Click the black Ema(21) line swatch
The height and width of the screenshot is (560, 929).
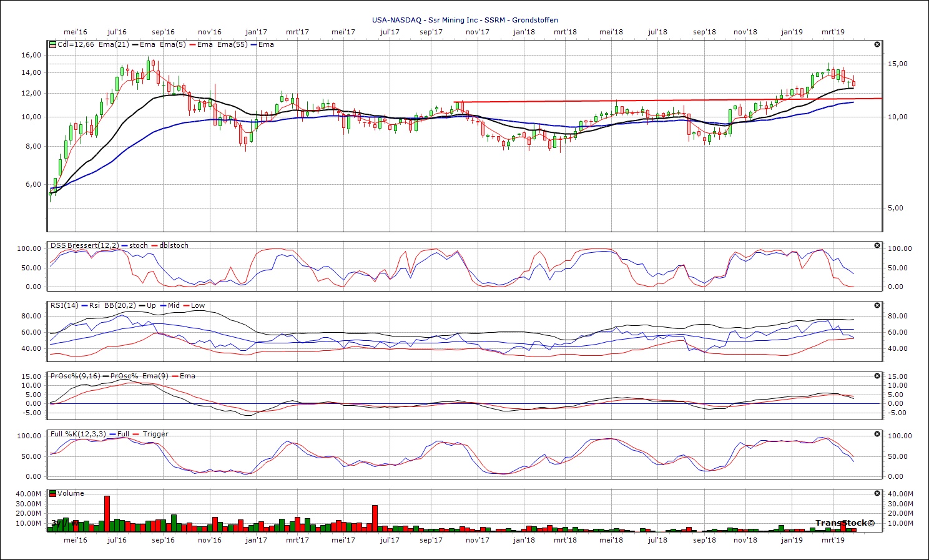tap(134, 45)
